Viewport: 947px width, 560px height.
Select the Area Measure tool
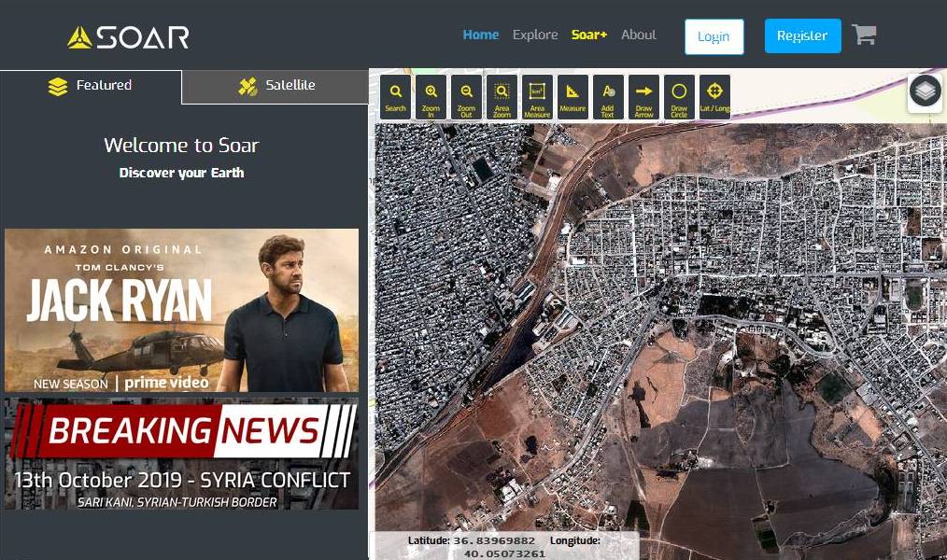click(537, 96)
